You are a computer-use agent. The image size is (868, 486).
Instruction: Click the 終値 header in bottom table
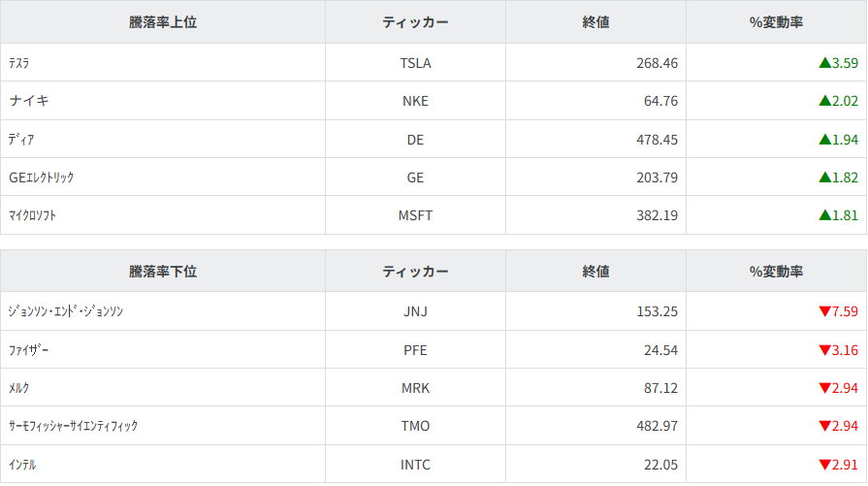click(595, 272)
